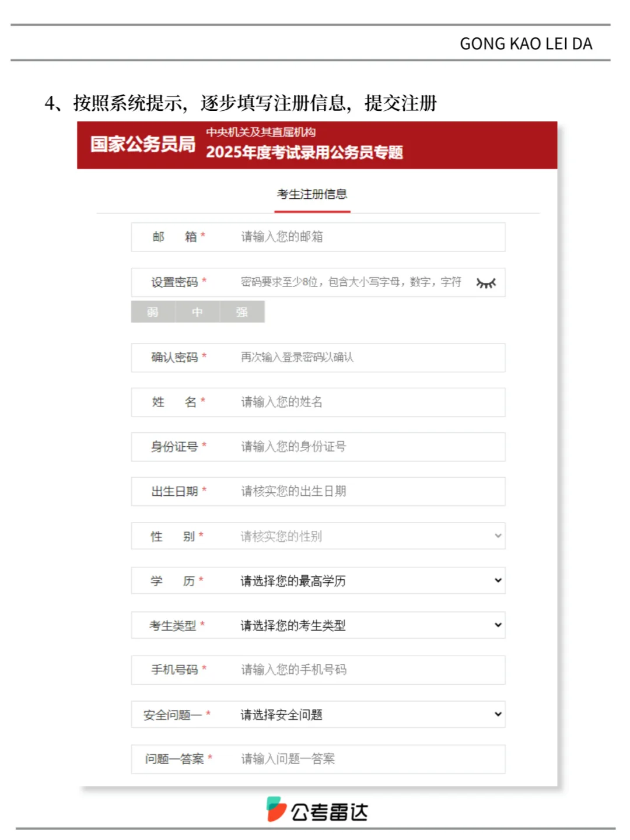Click the 2025年度考试录用公务员专题 banner title
This screenshot has height=840, width=630.
tap(304, 152)
